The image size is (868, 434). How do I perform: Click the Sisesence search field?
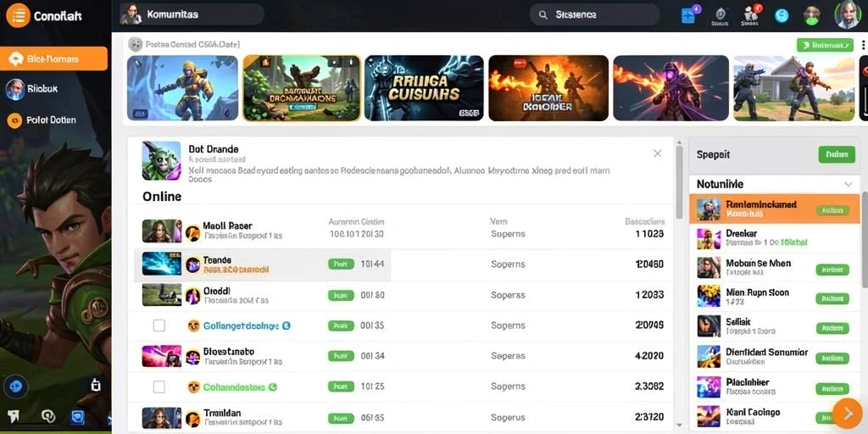click(x=594, y=15)
